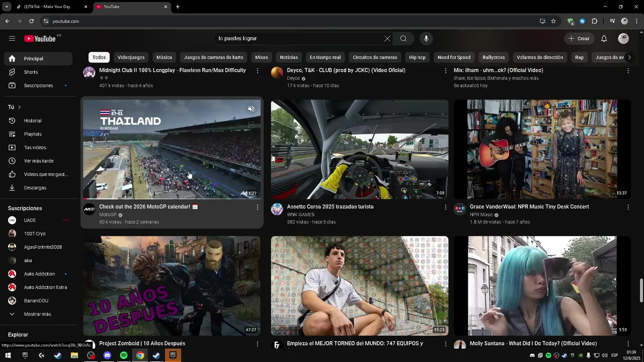Select the Hip hop filter chip

(417, 57)
